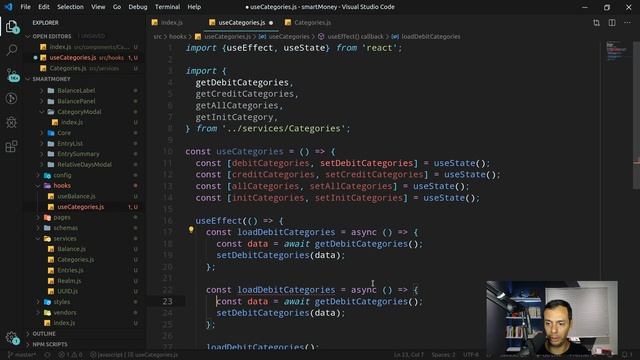640x360 pixels.
Task: Click the master branch status bar item
Action: (x=22, y=355)
